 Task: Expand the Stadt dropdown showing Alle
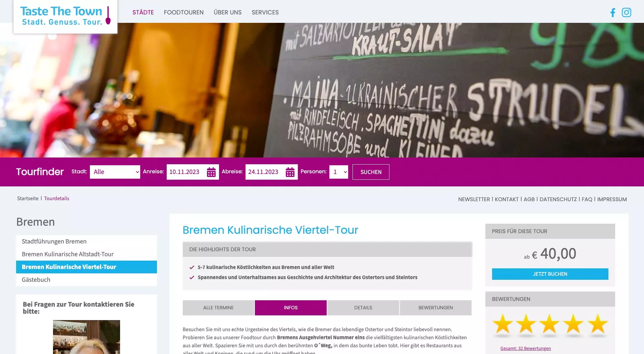(115, 172)
